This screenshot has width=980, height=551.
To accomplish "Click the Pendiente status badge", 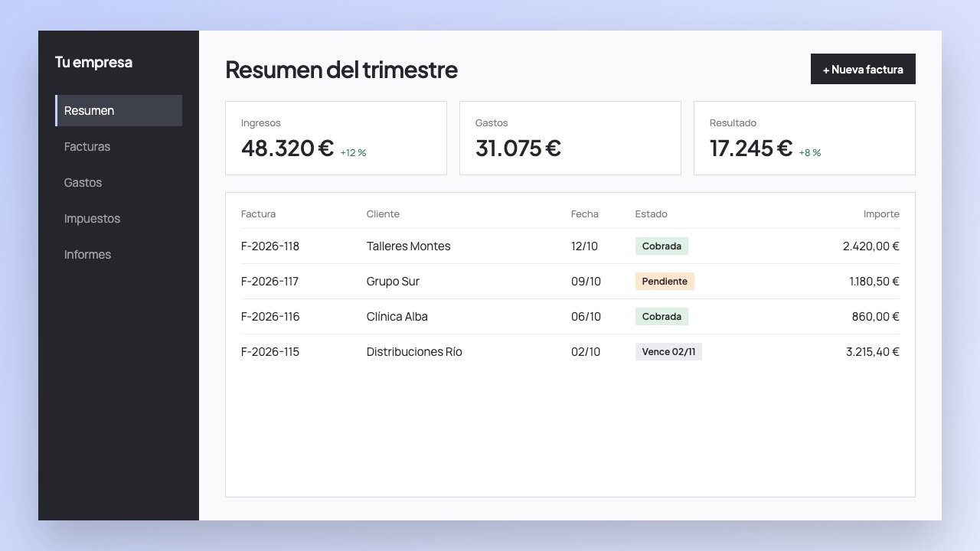I will pyautogui.click(x=665, y=281).
